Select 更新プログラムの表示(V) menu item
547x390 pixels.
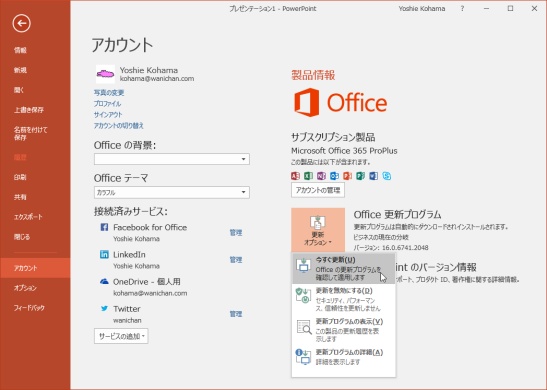pos(343,330)
